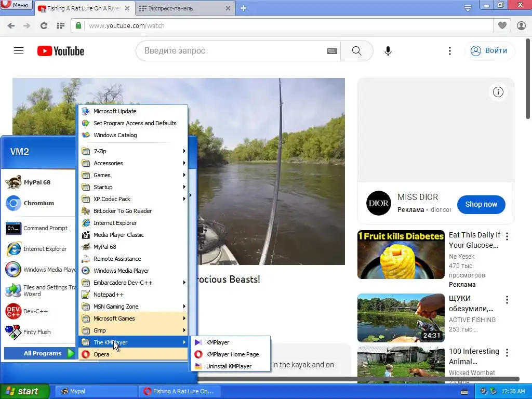Expand the Startup folder submenu
This screenshot has height=399, width=532.
[x=133, y=187]
